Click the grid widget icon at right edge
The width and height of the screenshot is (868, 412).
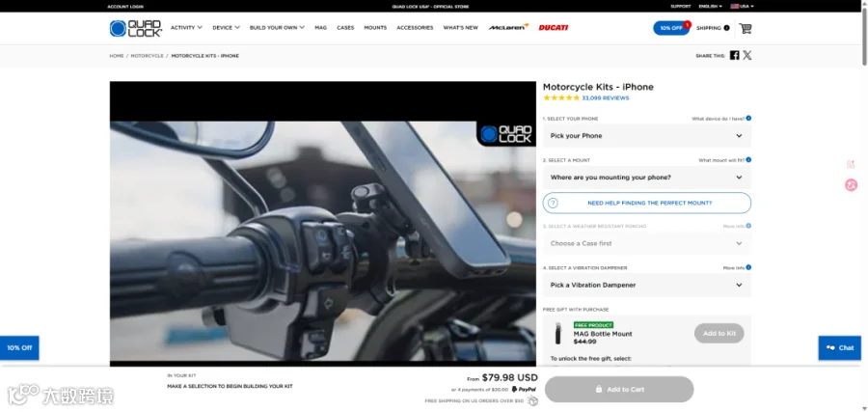pyautogui.click(x=851, y=164)
